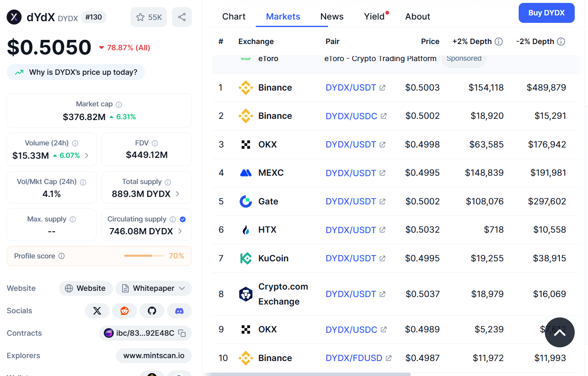
Task: Open Volume (24h) info icon
Action: pyautogui.click(x=75, y=143)
